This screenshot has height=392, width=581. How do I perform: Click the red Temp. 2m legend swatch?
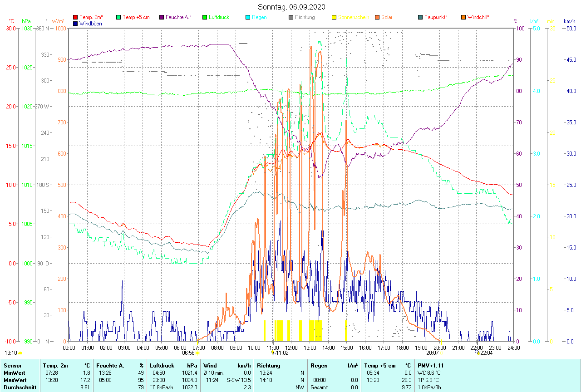click(75, 17)
